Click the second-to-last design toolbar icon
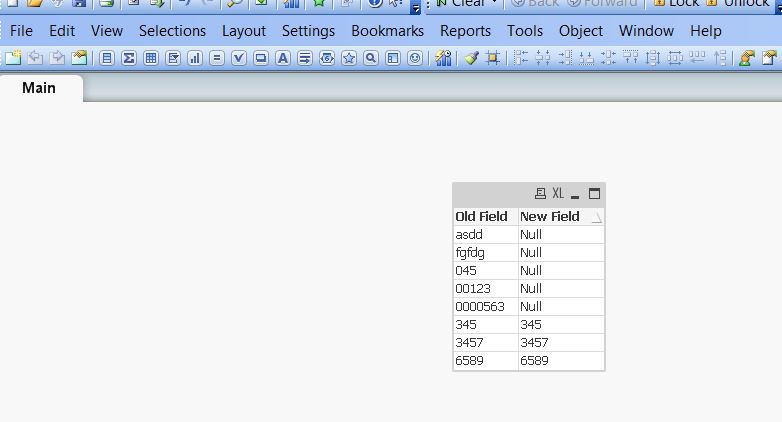The image size is (782, 422). pyautogui.click(x=747, y=58)
